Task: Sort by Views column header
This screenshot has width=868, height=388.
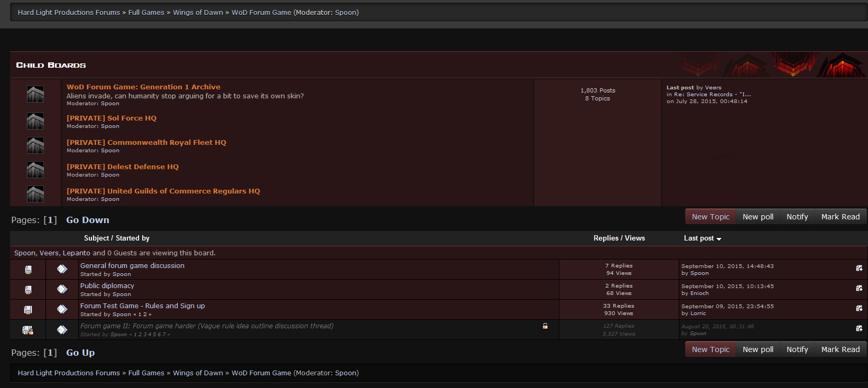Action: tap(635, 238)
